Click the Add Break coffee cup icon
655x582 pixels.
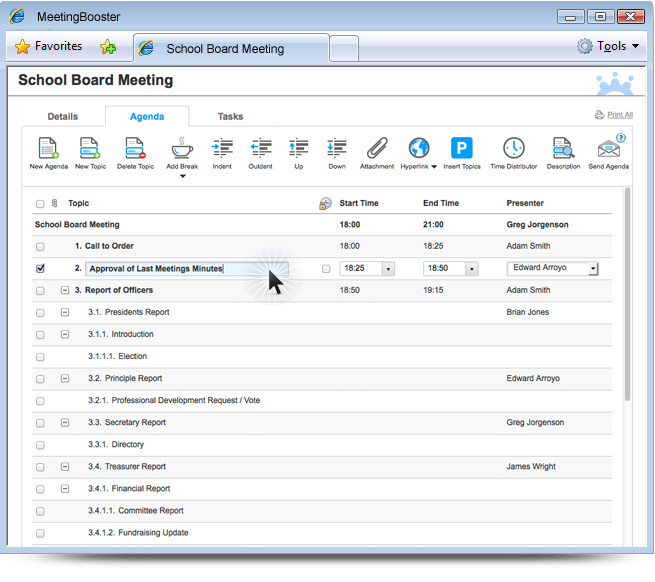point(182,148)
